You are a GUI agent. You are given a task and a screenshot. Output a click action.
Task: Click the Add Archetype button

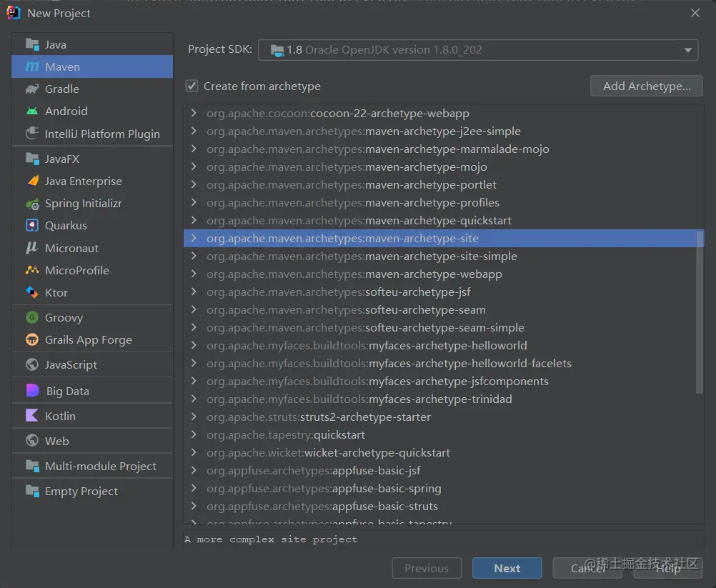click(x=647, y=86)
